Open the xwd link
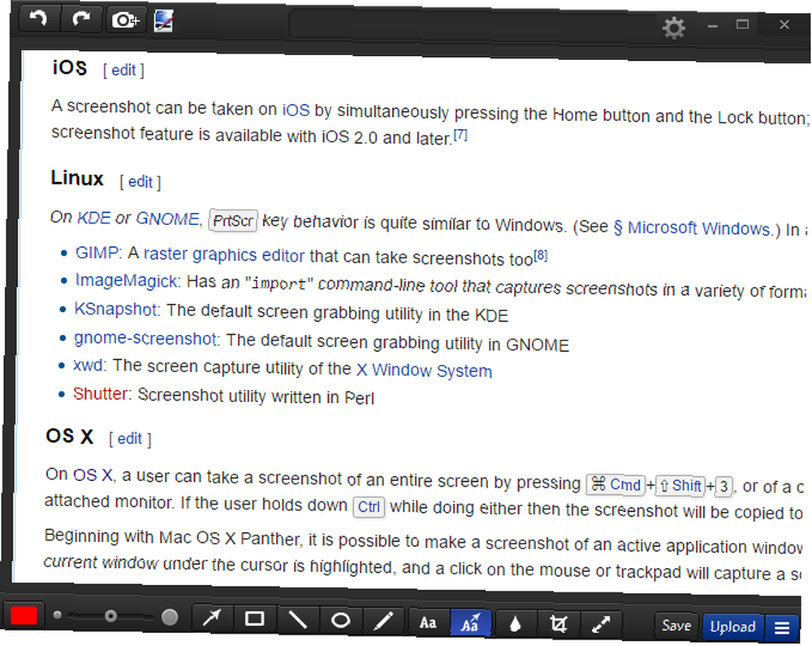Screen dimensions: 812x646 click(x=88, y=365)
